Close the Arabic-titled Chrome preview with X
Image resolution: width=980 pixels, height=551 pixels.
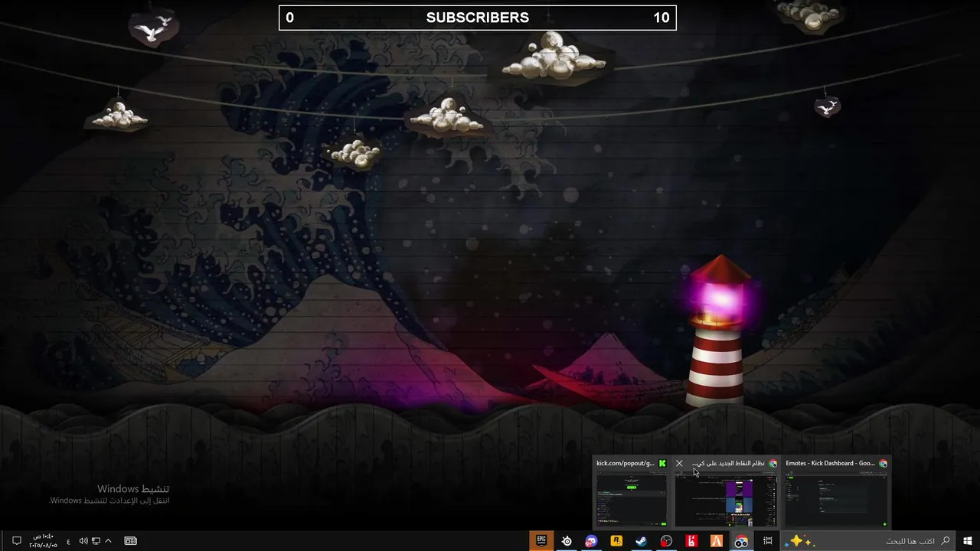(679, 463)
